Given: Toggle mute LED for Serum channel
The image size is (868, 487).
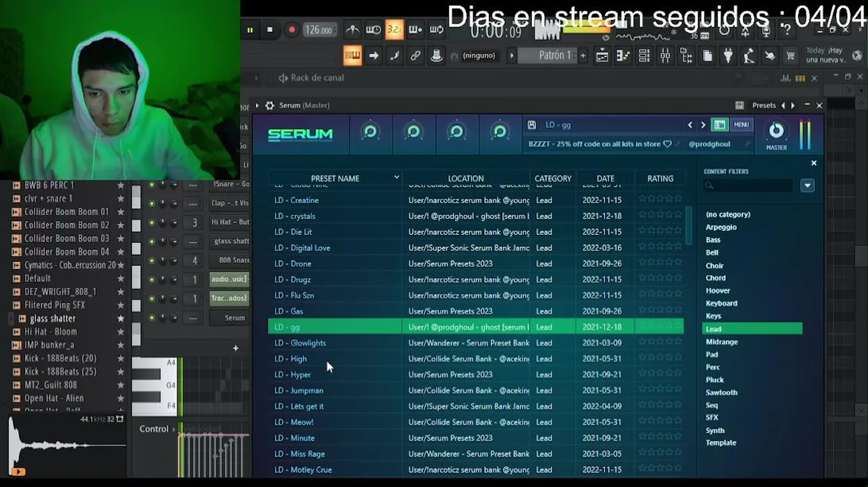Looking at the screenshot, I should (x=151, y=318).
